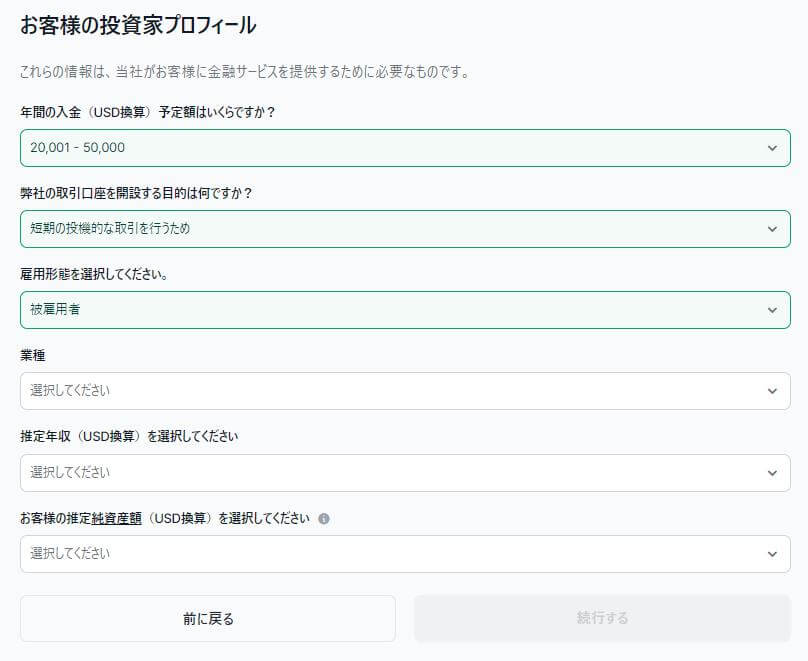Open the trading account purpose dropdown
The width and height of the screenshot is (808, 661).
click(400, 229)
